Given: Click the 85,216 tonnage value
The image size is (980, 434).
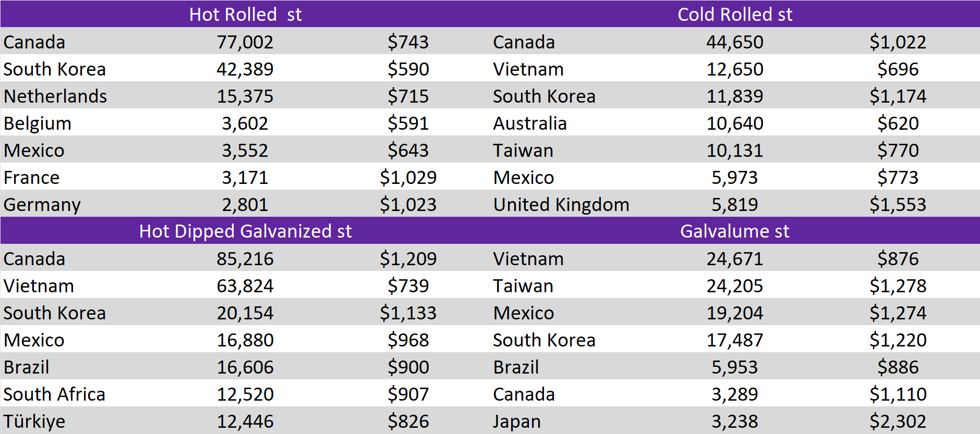Looking at the screenshot, I should click(x=245, y=259).
